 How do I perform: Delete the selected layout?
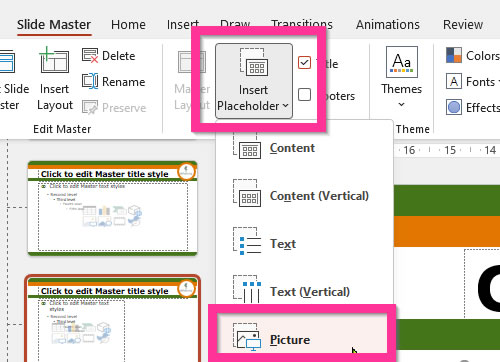tap(109, 56)
